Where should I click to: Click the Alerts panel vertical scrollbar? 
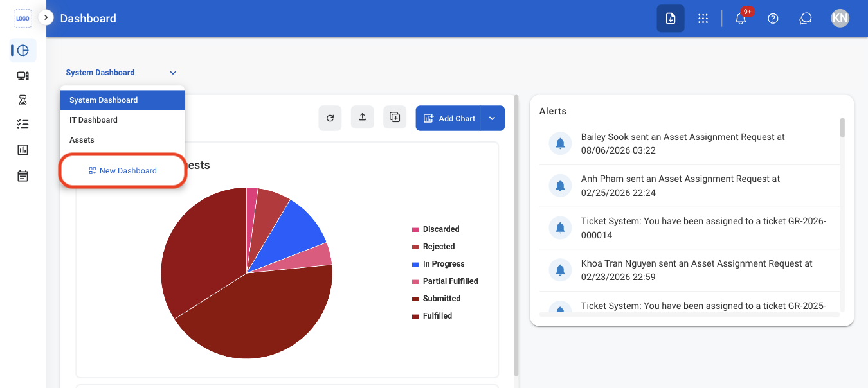coord(842,127)
